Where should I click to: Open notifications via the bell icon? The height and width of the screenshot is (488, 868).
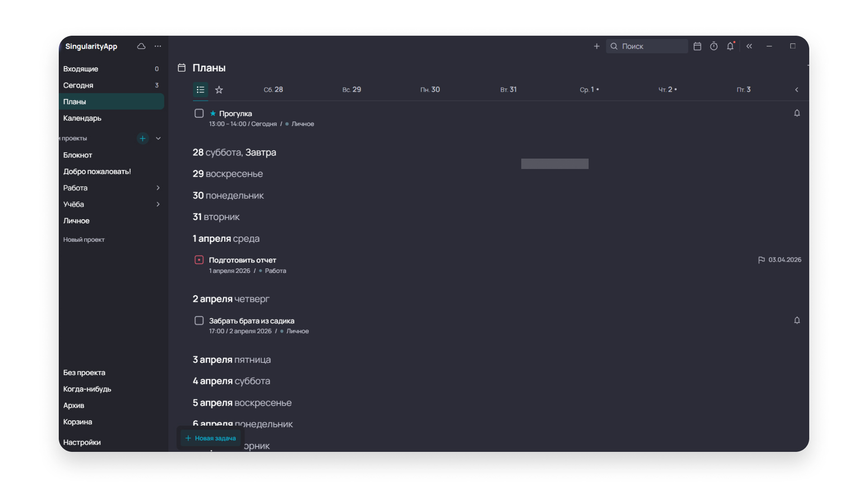730,46
